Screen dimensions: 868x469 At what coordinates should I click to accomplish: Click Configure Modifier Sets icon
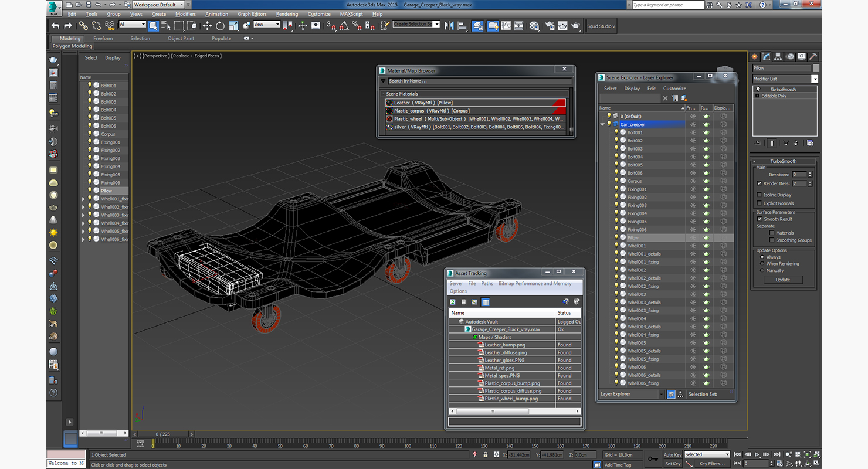[x=810, y=142]
